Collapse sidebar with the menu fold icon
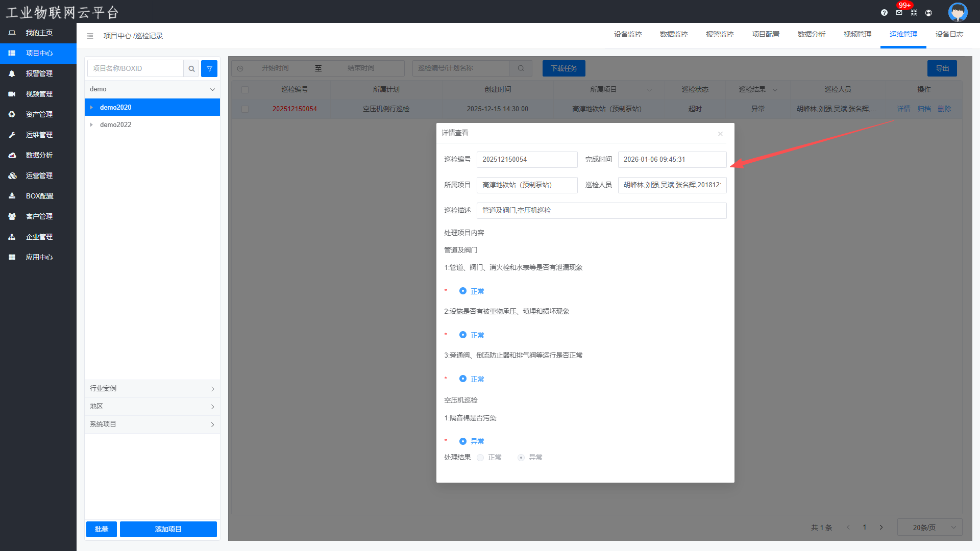Screen dimensions: 980x551 click(x=90, y=36)
